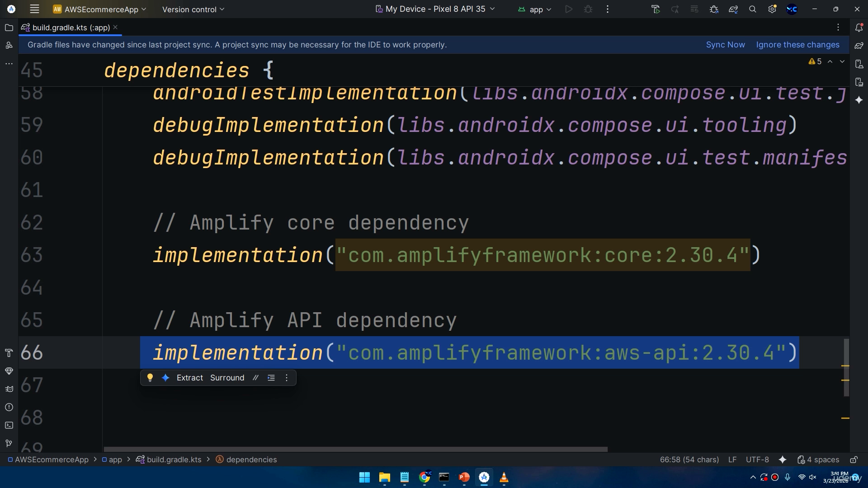Close the build.gradle.kts (:app) tab
The width and height of the screenshot is (868, 488).
point(115,27)
